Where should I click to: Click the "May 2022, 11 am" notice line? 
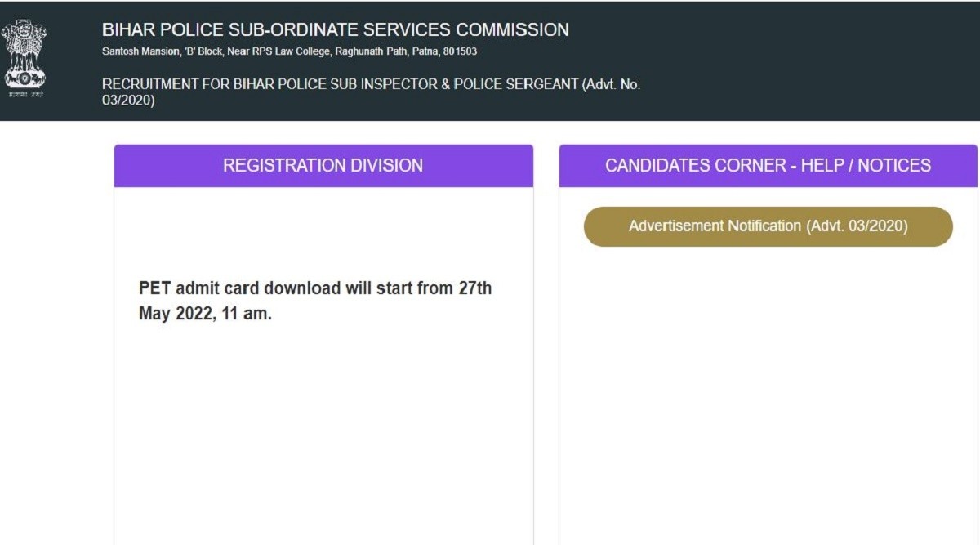pyautogui.click(x=205, y=314)
